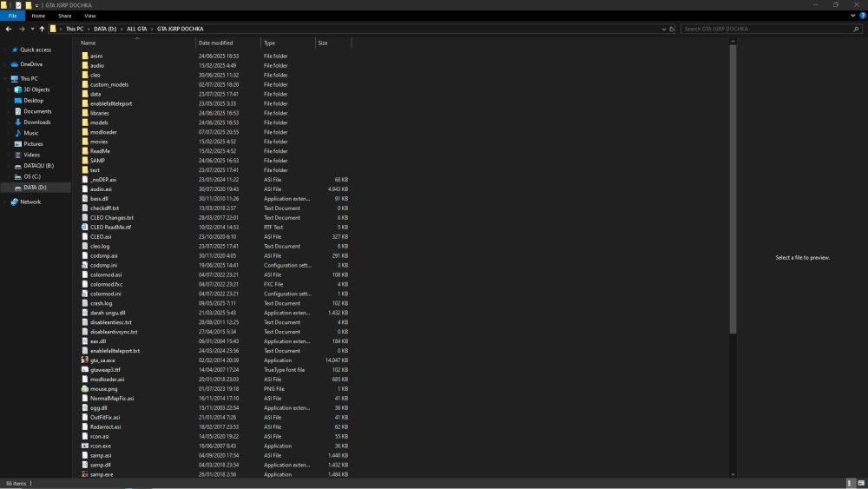Select the modloader folder icon
This screenshot has height=489, width=868.
pyautogui.click(x=85, y=132)
